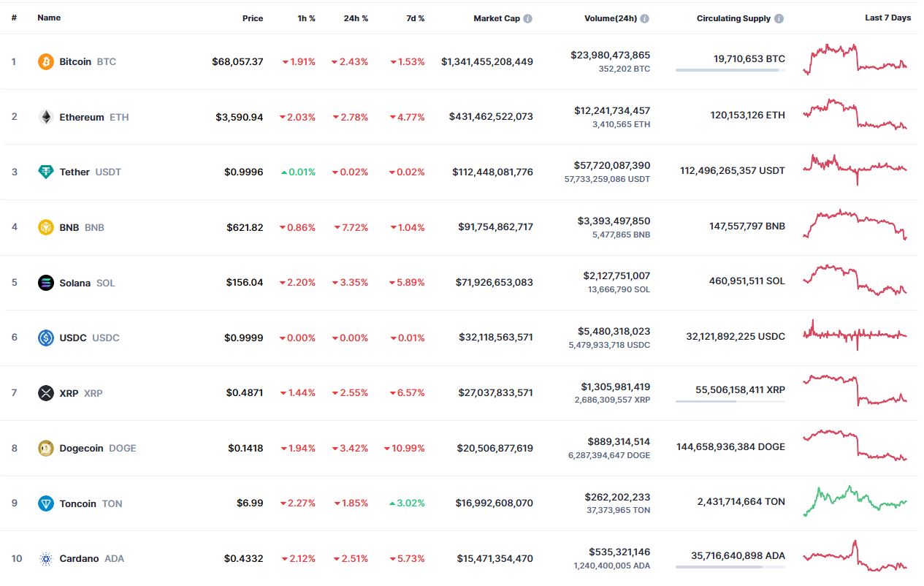Screen dimensions: 924x586
Task: Open Toncoin's green 7-day sparkline chart
Action: pyautogui.click(x=855, y=501)
